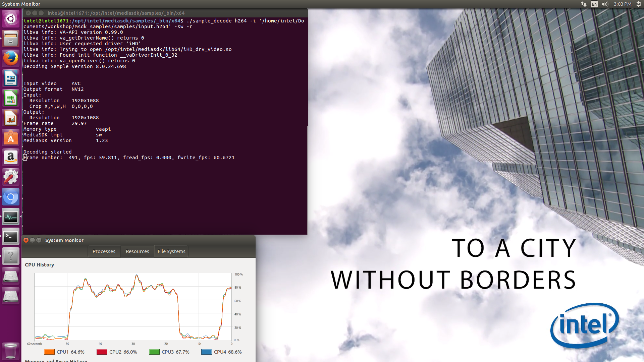Open System Settings wrench-and-gear icon
The height and width of the screenshot is (362, 644).
(x=11, y=177)
